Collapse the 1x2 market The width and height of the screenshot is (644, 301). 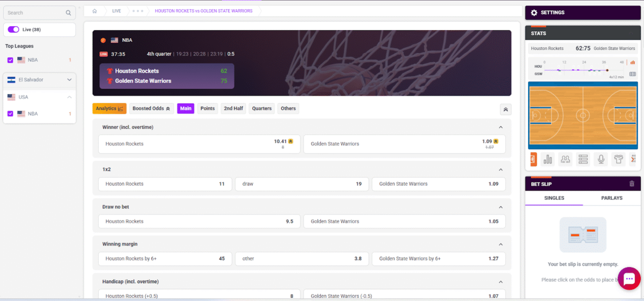pyautogui.click(x=501, y=170)
